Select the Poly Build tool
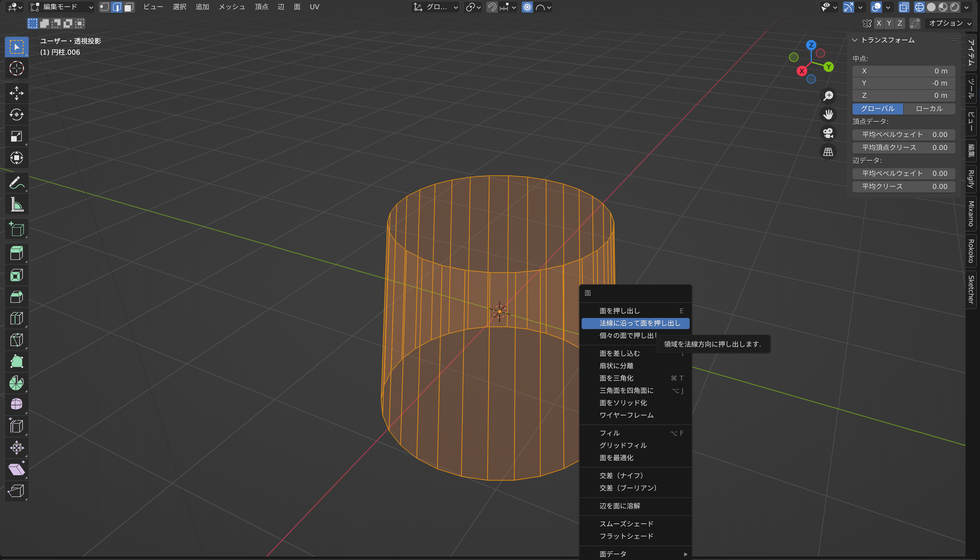Image resolution: width=980 pixels, height=560 pixels. [x=17, y=361]
